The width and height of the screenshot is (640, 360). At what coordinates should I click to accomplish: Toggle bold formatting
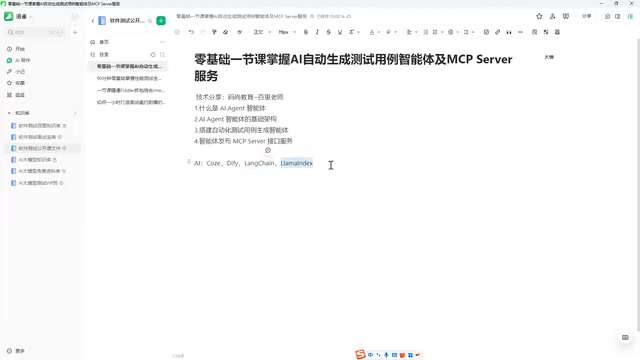pyautogui.click(x=306, y=32)
